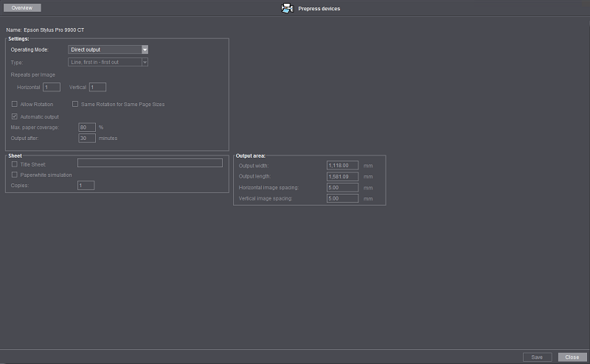Image resolution: width=590 pixels, height=364 pixels.
Task: Click the Horizontal repeats field
Action: coord(52,88)
